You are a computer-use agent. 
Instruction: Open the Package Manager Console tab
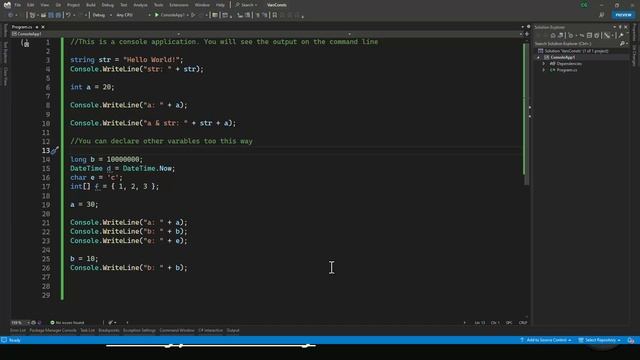tap(53, 330)
